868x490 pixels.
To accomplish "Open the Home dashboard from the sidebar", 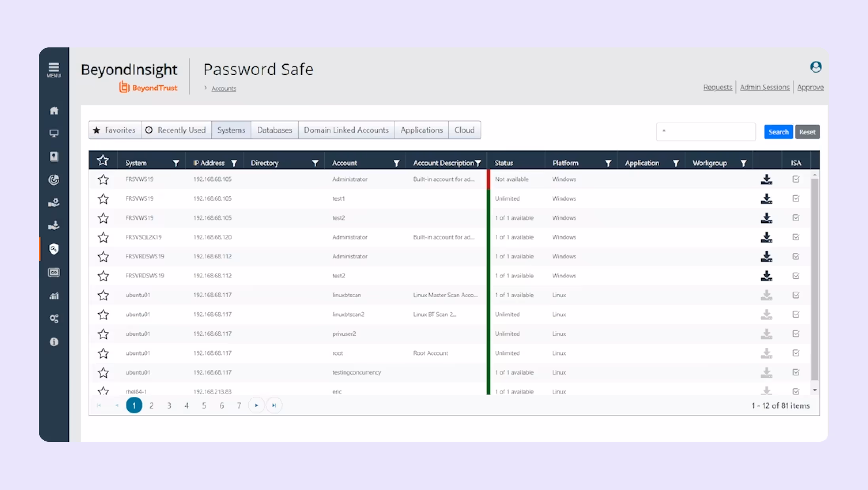I will tap(54, 111).
